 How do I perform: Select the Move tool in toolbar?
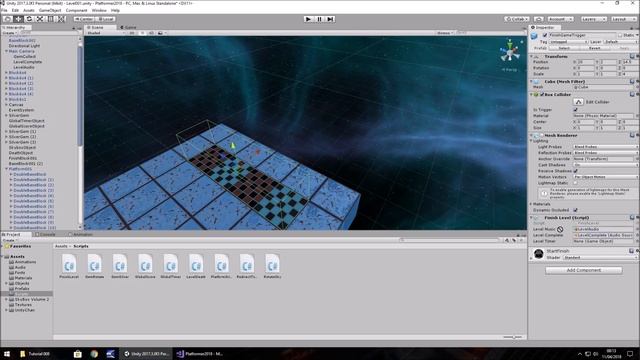point(18,19)
